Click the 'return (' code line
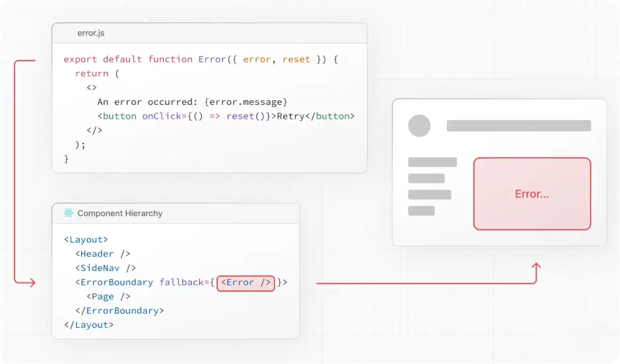The width and height of the screenshot is (620, 364). 97,73
